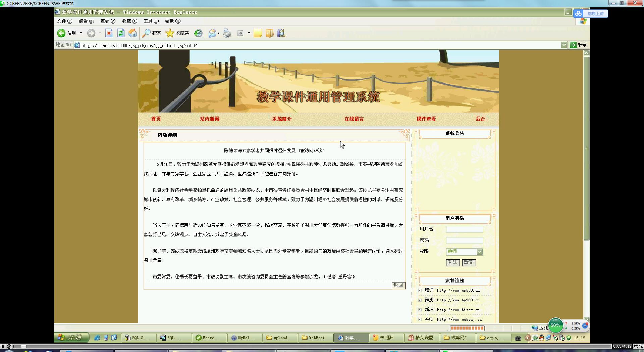
Task: Expand Back button history dropdown arrow
Action: pos(81,33)
